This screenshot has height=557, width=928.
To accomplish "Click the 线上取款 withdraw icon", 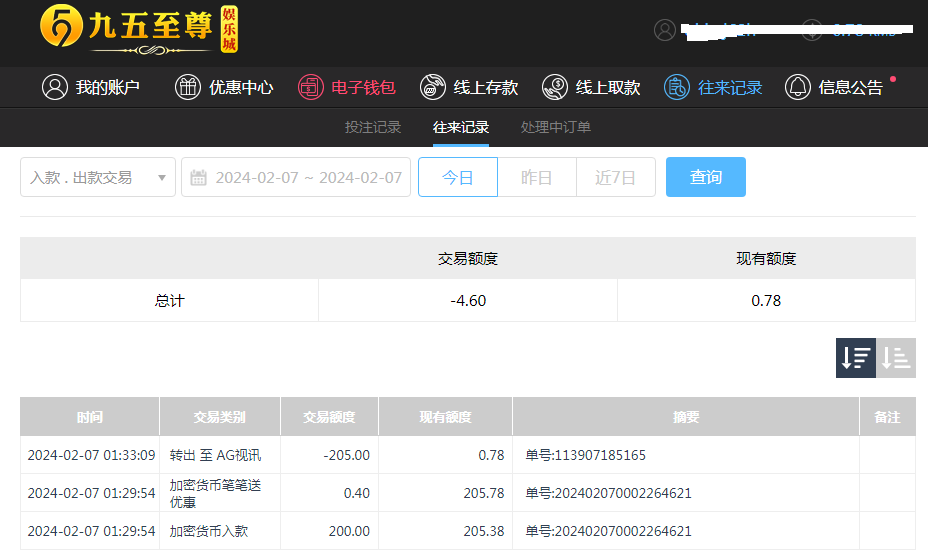I will (555, 87).
